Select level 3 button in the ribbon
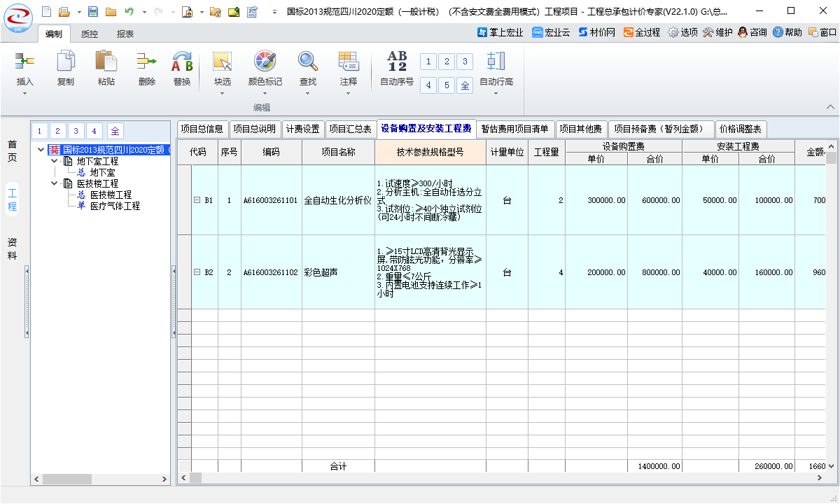 point(465,62)
